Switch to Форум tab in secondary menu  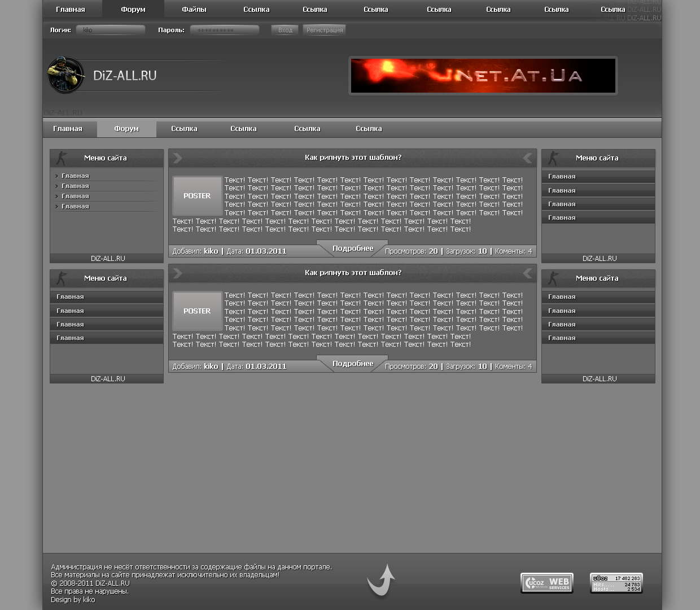pyautogui.click(x=126, y=129)
